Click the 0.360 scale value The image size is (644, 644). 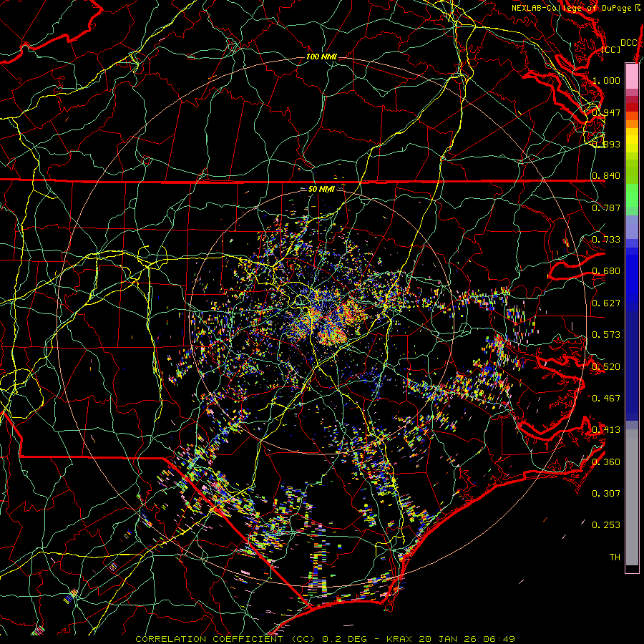click(606, 462)
